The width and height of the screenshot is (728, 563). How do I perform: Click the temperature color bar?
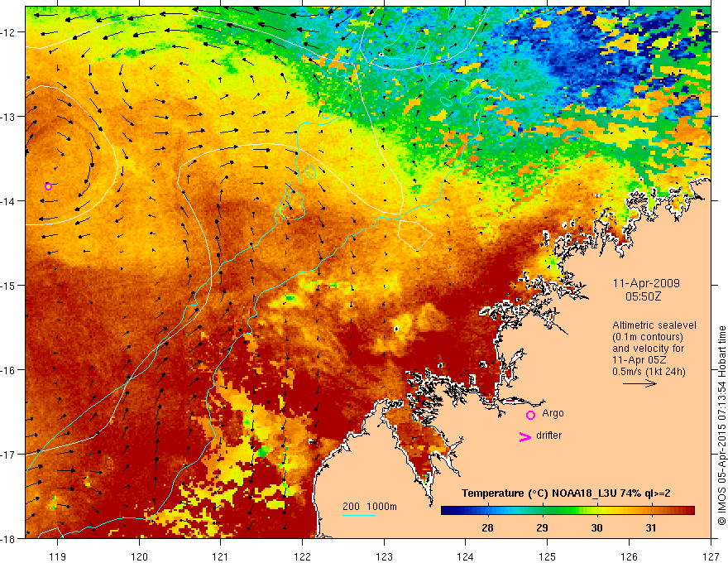tap(568, 510)
